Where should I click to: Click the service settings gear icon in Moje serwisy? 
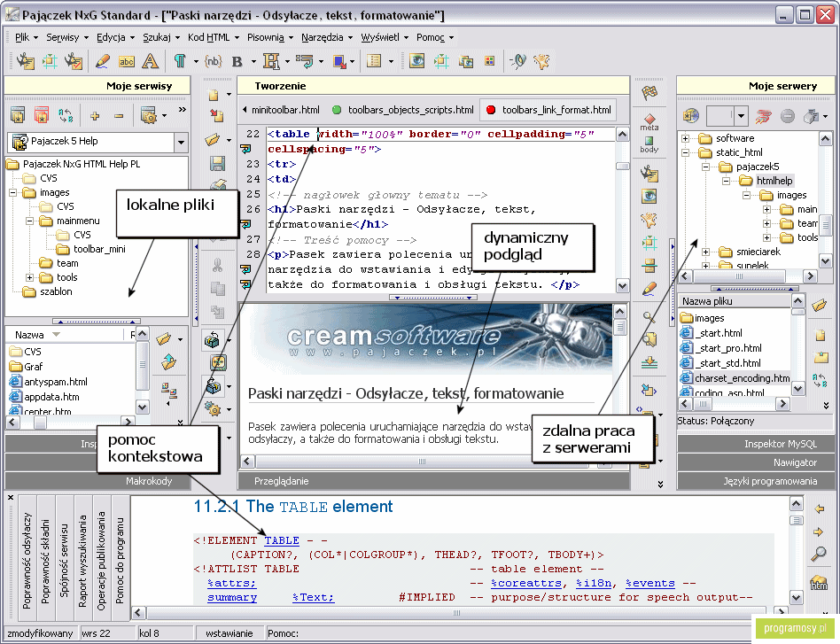click(x=148, y=115)
